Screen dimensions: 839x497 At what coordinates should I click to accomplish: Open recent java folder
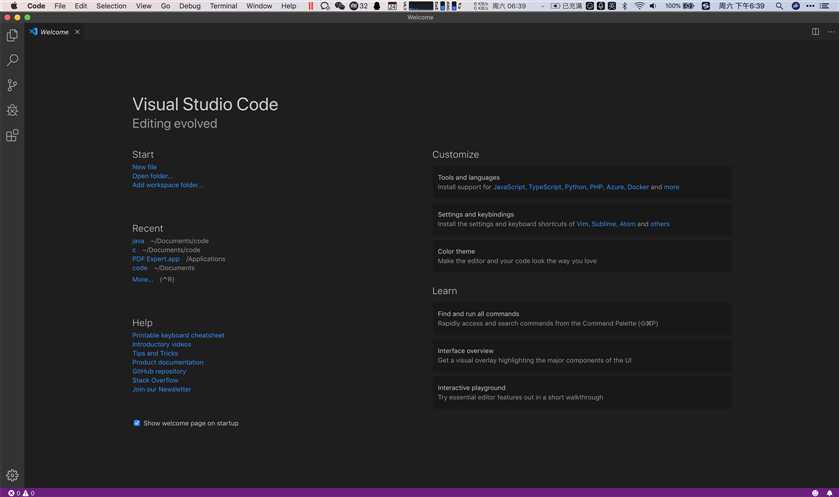(x=138, y=241)
